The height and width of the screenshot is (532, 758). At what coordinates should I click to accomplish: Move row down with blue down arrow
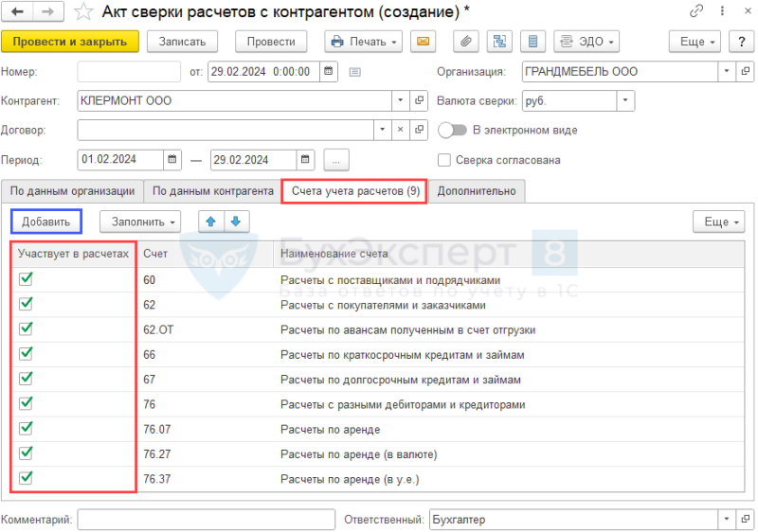pyautogui.click(x=236, y=222)
